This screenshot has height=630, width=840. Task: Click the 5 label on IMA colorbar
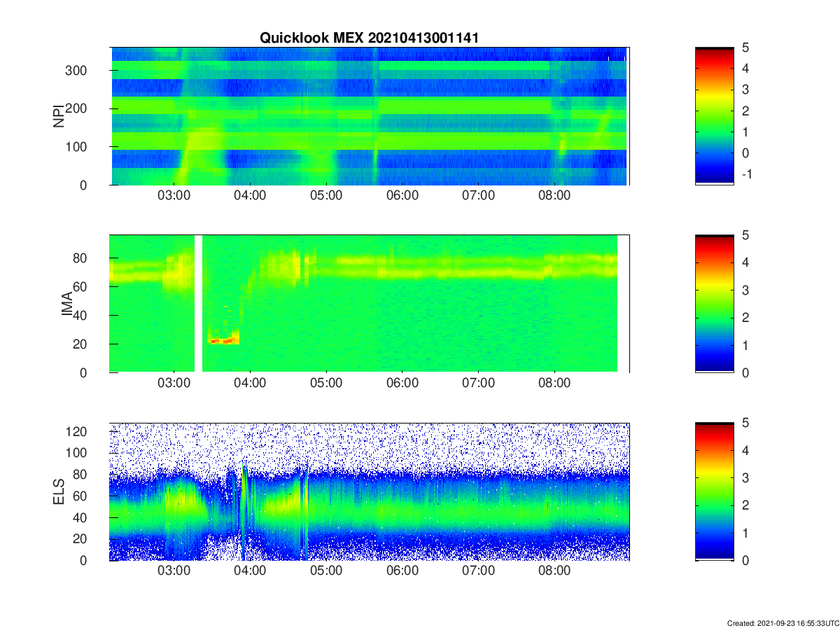tap(745, 235)
